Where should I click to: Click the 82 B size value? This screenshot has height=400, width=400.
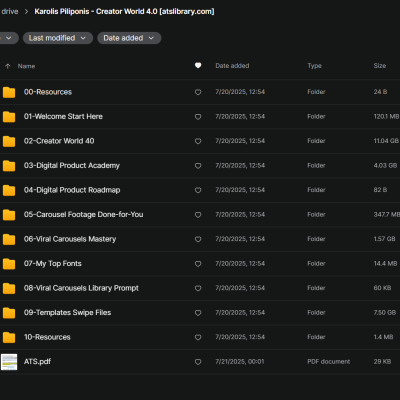(380, 190)
